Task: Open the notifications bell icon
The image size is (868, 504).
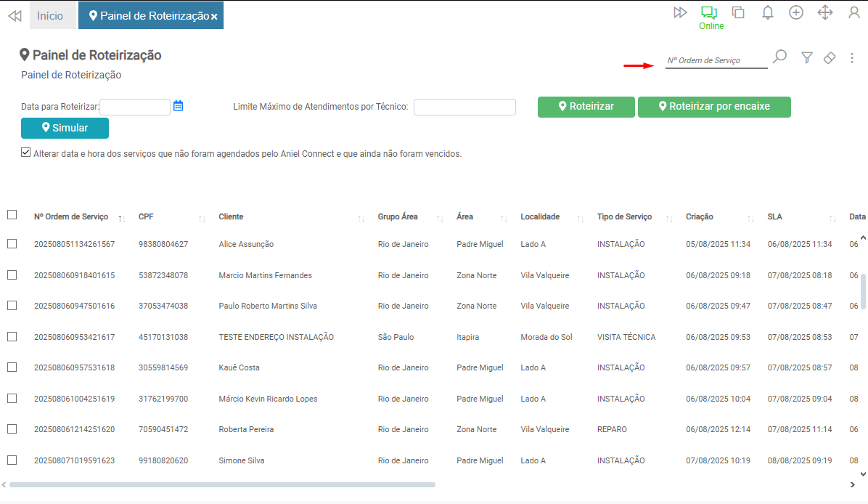Action: click(768, 12)
